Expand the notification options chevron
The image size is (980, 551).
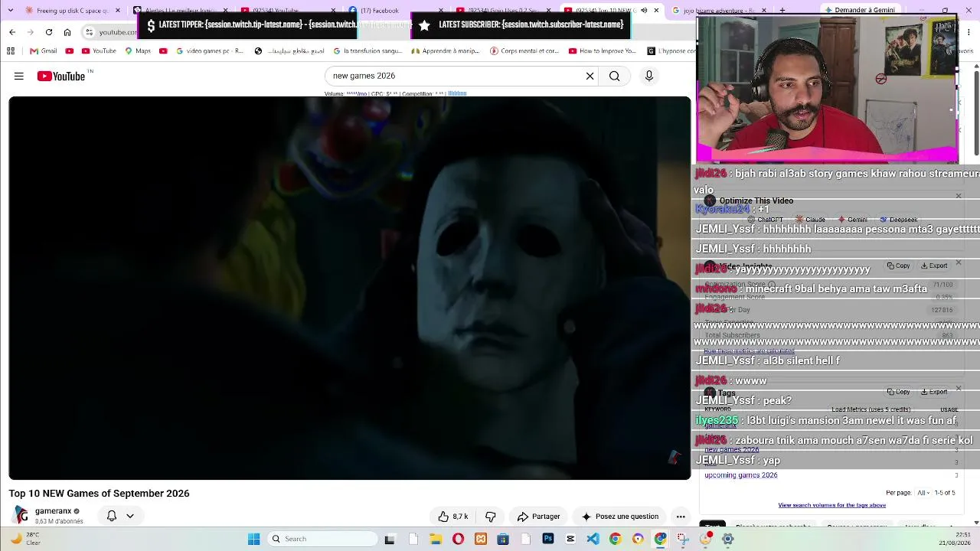(130, 516)
